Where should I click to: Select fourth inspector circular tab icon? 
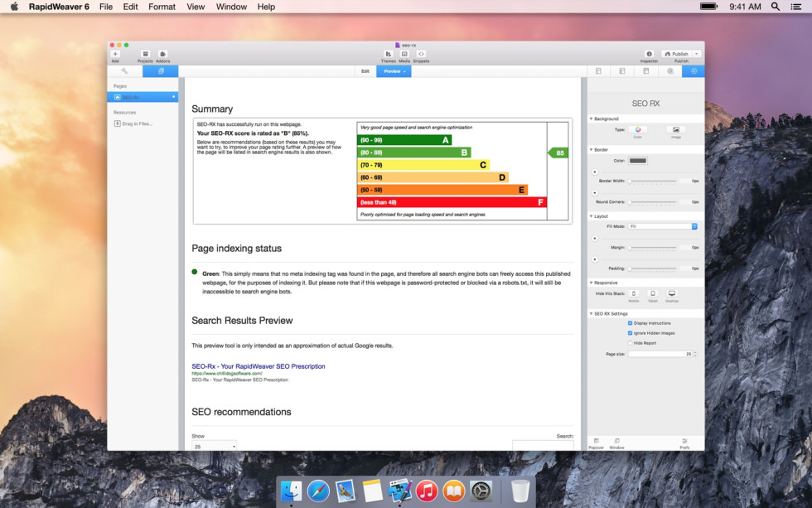670,71
